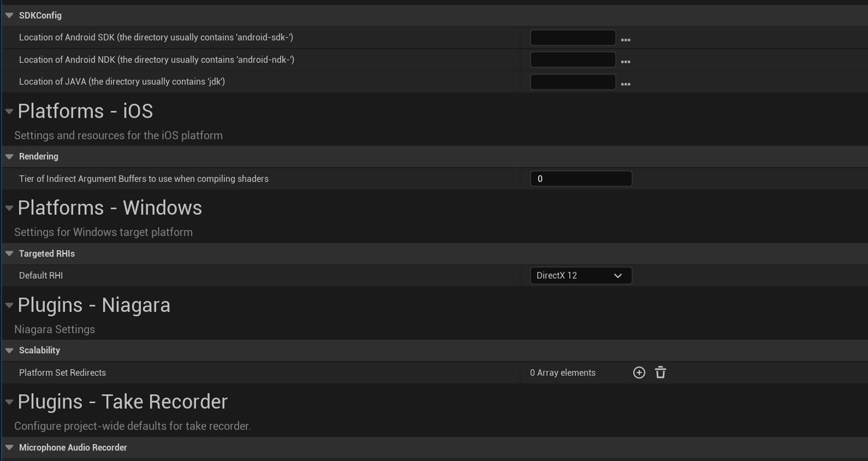The width and height of the screenshot is (868, 461).
Task: Remove all Platform Set Redirects elements with trash icon
Action: click(661, 372)
